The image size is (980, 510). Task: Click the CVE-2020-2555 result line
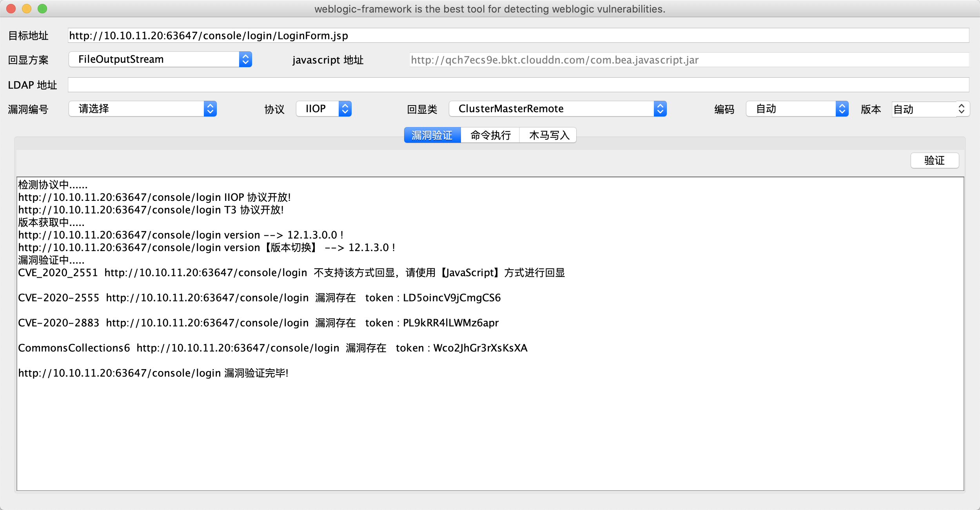(x=259, y=298)
